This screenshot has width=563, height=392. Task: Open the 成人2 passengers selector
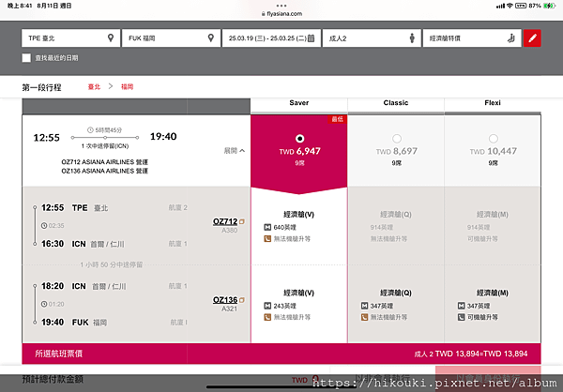pyautogui.click(x=372, y=38)
